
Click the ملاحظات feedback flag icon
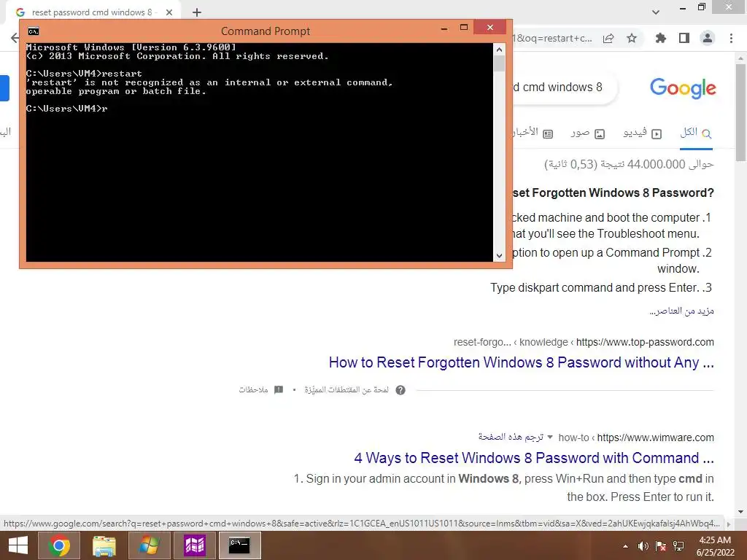(x=279, y=389)
